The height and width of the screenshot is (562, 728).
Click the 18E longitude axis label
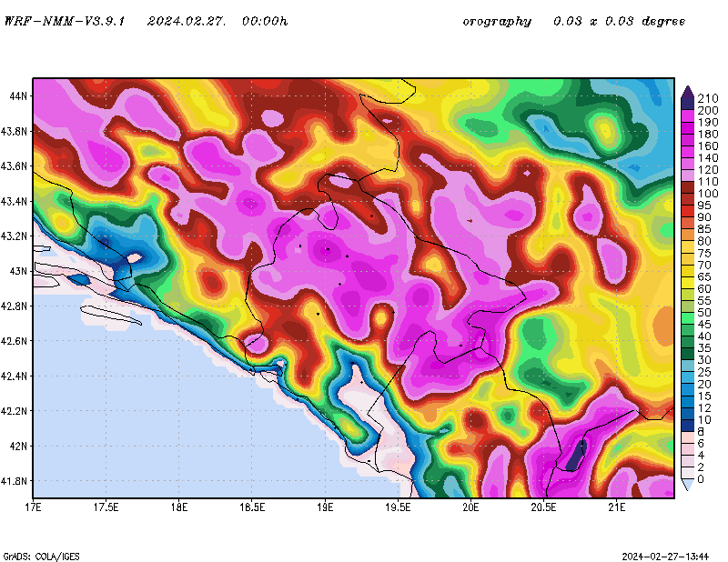click(x=178, y=507)
